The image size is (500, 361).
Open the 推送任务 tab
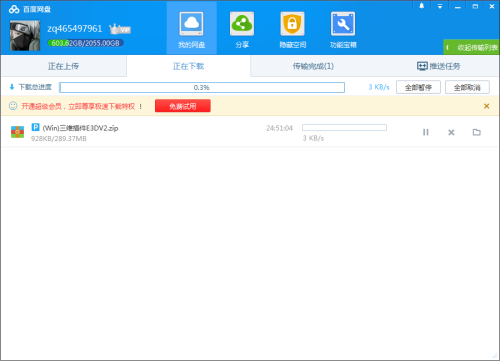coord(438,66)
